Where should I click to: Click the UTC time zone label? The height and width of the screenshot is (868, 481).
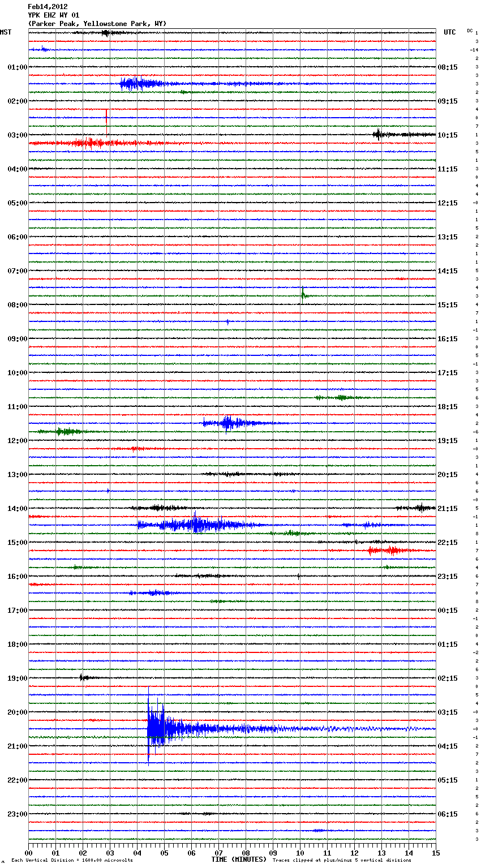tap(449, 32)
